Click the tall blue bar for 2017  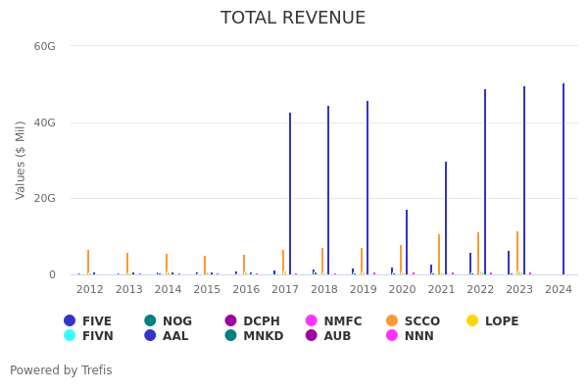click(290, 194)
